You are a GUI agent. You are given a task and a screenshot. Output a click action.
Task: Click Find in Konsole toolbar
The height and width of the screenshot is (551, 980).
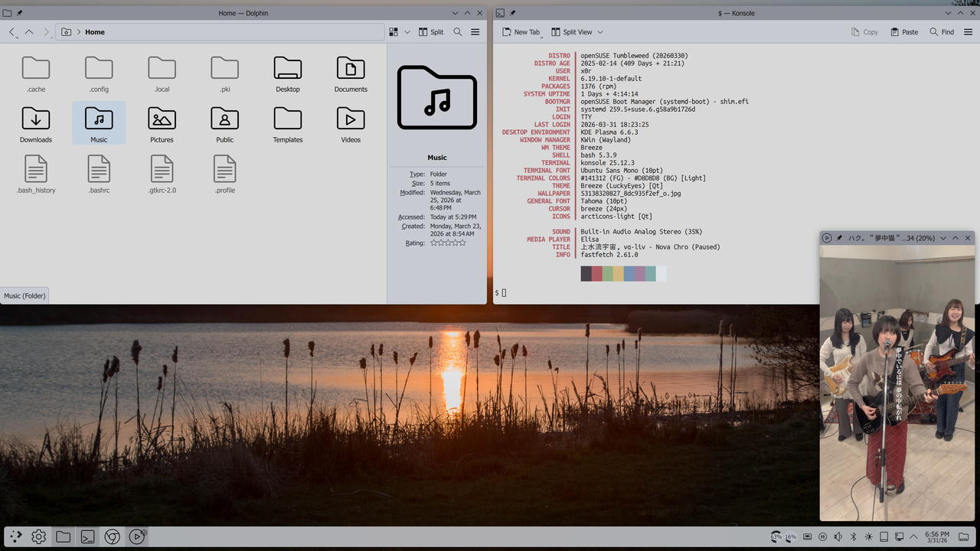pos(942,32)
